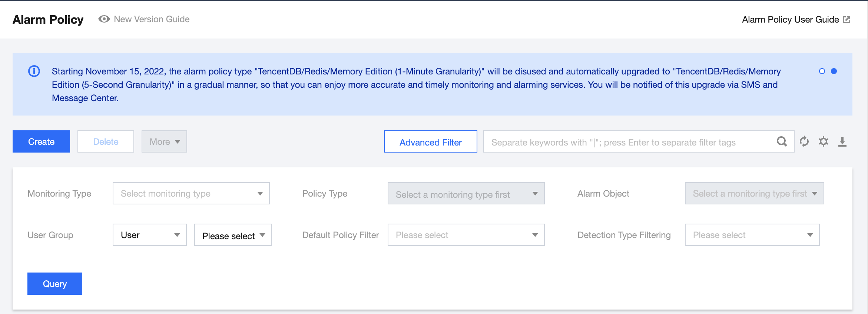Click the download list icon

(x=842, y=141)
